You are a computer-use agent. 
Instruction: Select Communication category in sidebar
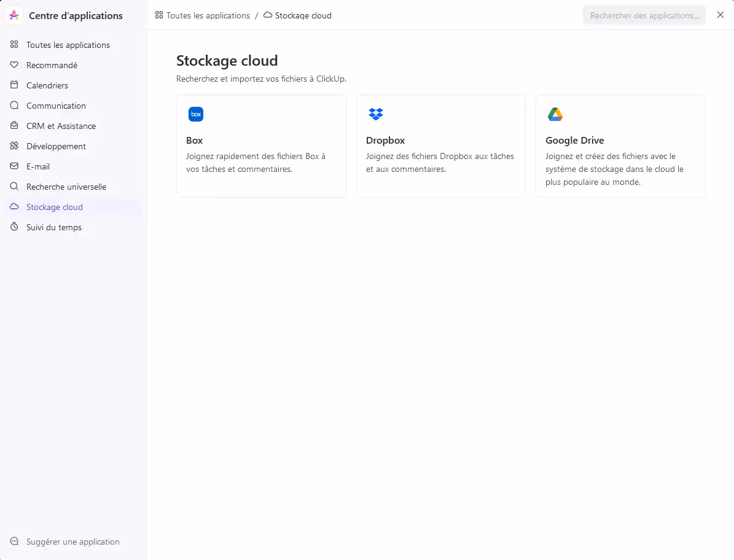[x=56, y=106]
